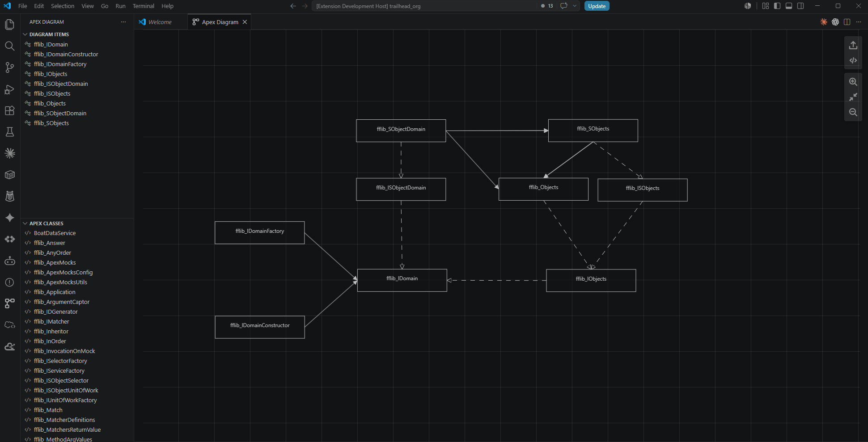The width and height of the screenshot is (868, 442).
Task: Open the Terminal menu
Action: pyautogui.click(x=143, y=6)
